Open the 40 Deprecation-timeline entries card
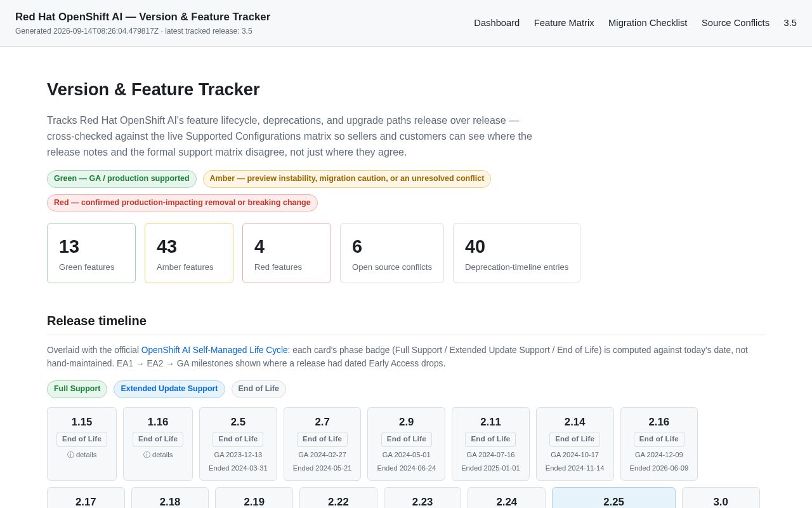Screen dimensions: 812x508 pyautogui.click(x=516, y=253)
